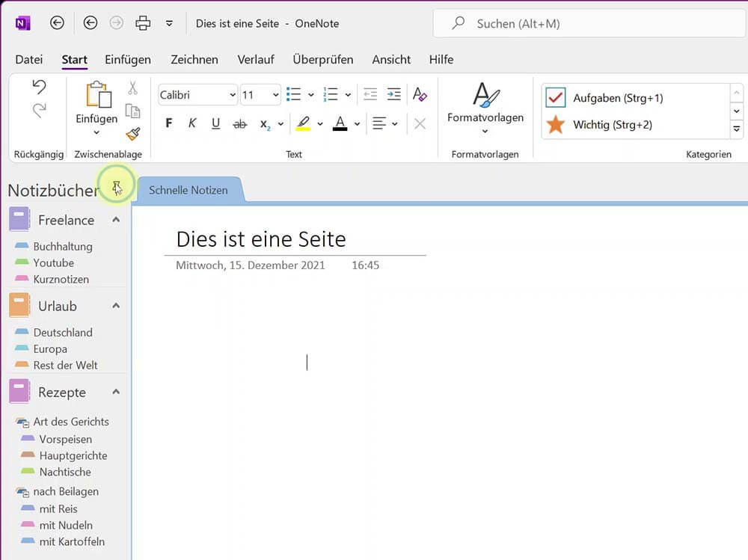
Task: Toggle bold (F) formatting
Action: (x=169, y=123)
